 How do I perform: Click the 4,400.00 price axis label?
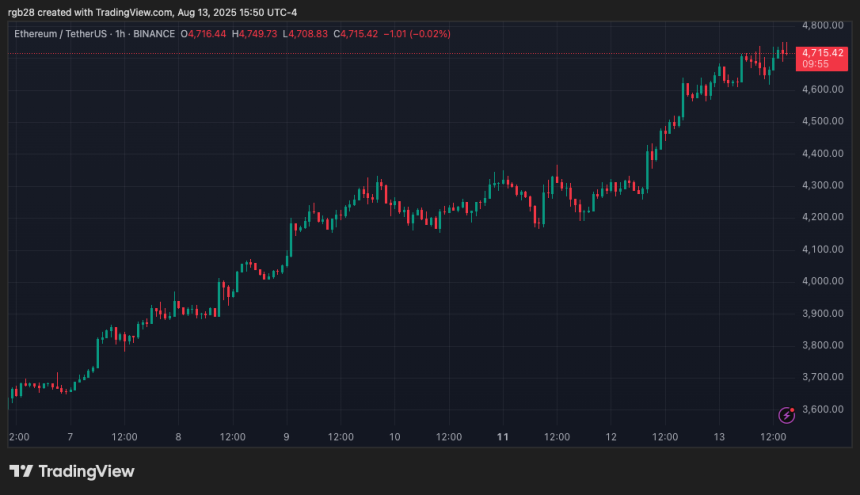pyautogui.click(x=823, y=153)
